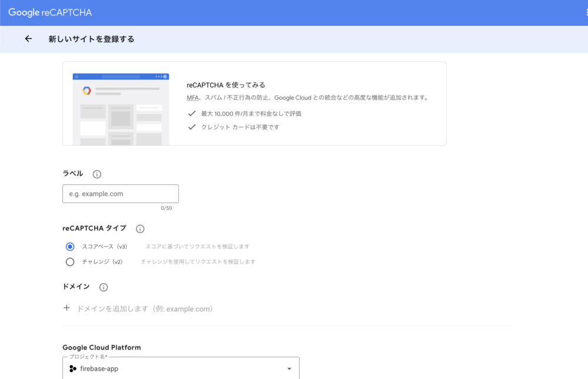
Task: Click the firebase-app project icon
Action: coord(73,369)
